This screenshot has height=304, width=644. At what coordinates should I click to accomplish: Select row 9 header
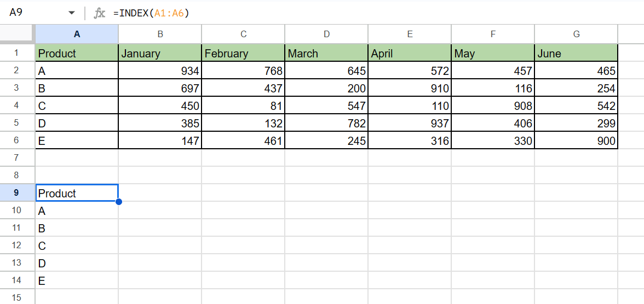coord(17,193)
